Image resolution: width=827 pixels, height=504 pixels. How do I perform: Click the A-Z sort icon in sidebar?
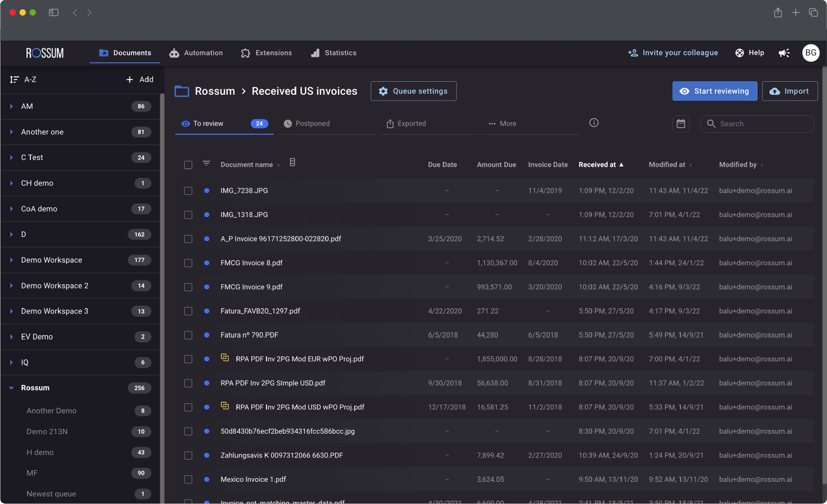point(15,80)
